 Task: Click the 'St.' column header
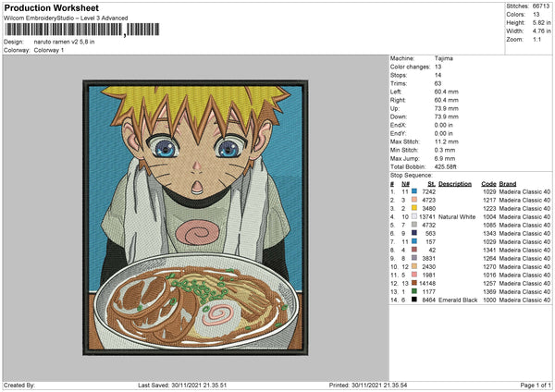(x=431, y=184)
